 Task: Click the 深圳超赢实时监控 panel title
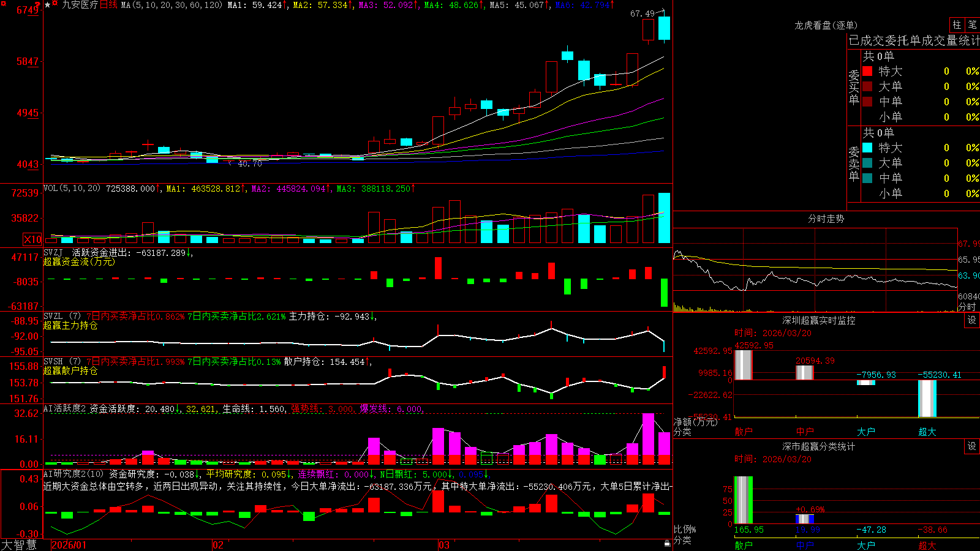click(818, 320)
